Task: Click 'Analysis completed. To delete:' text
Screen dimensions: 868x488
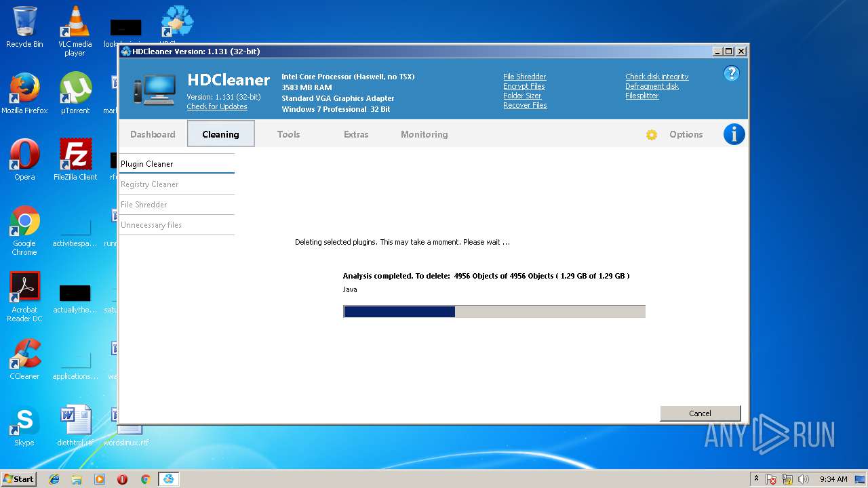Action: (397, 276)
